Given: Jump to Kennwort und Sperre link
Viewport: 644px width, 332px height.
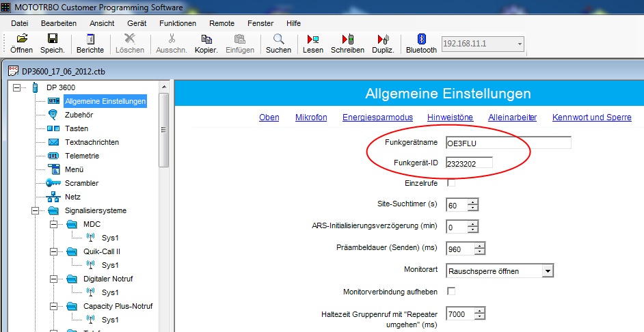Looking at the screenshot, I should [592, 117].
